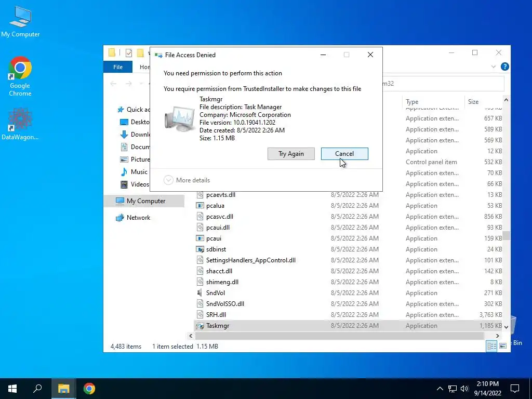Click the pcalua file icon

pyautogui.click(x=200, y=206)
